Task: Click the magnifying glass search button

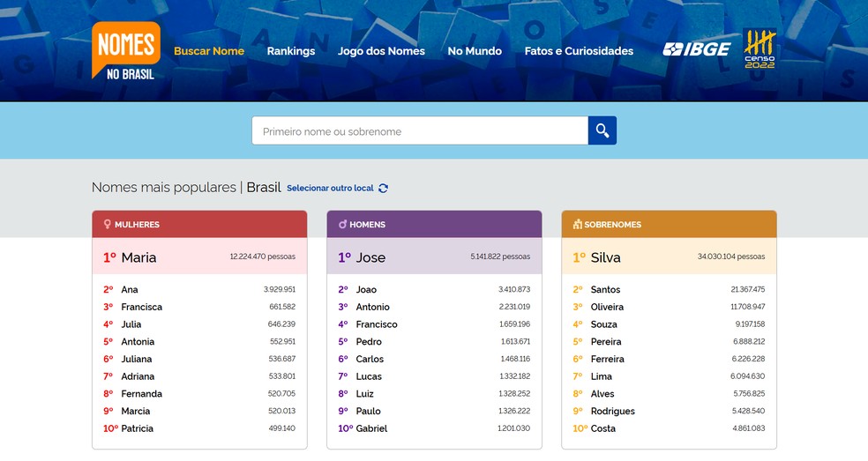Action: pyautogui.click(x=602, y=130)
